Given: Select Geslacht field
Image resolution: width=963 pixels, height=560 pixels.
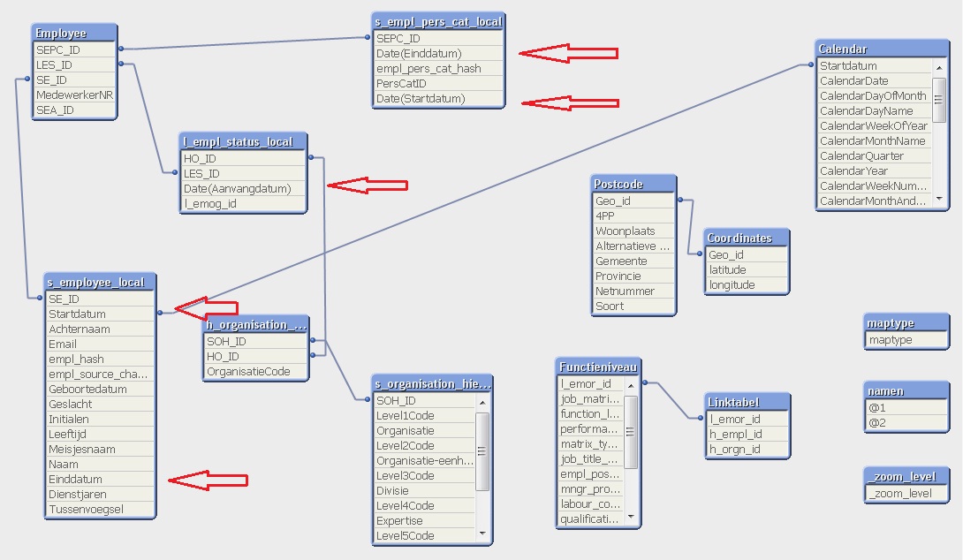Looking at the screenshot, I should point(100,404).
